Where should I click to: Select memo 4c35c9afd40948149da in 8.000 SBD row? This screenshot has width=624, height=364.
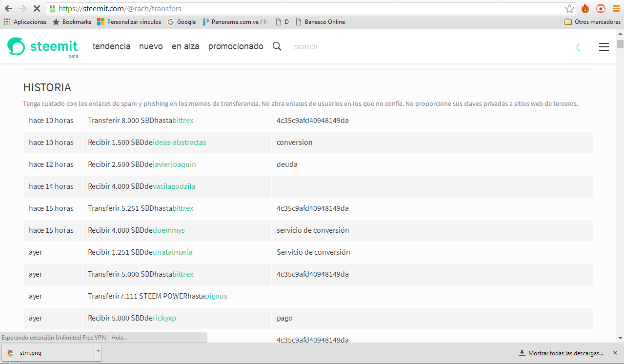[313, 121]
